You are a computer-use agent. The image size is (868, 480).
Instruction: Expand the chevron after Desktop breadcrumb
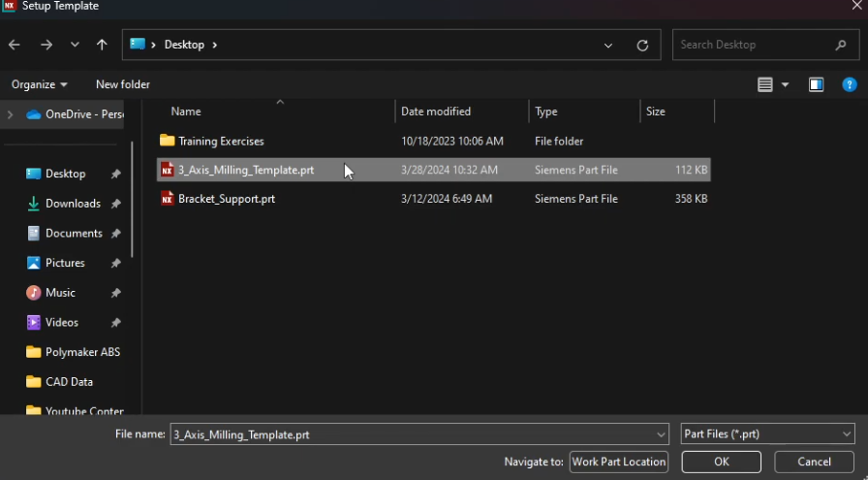click(x=215, y=45)
